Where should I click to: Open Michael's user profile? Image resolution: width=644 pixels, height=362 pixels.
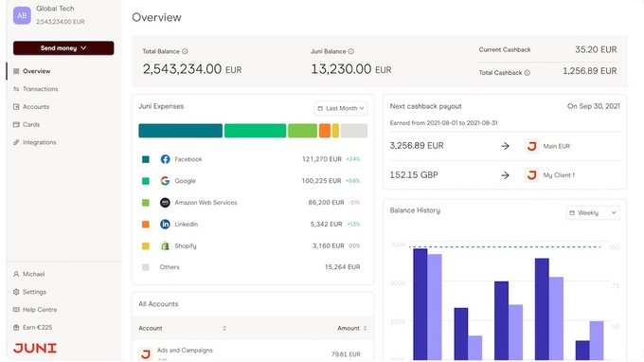(34, 274)
